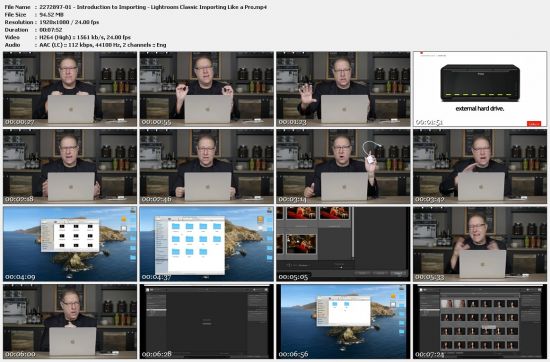The height and width of the screenshot is (362, 550).
Task: Pick the desktop frame stamped 00:06:56
Action: [343, 321]
